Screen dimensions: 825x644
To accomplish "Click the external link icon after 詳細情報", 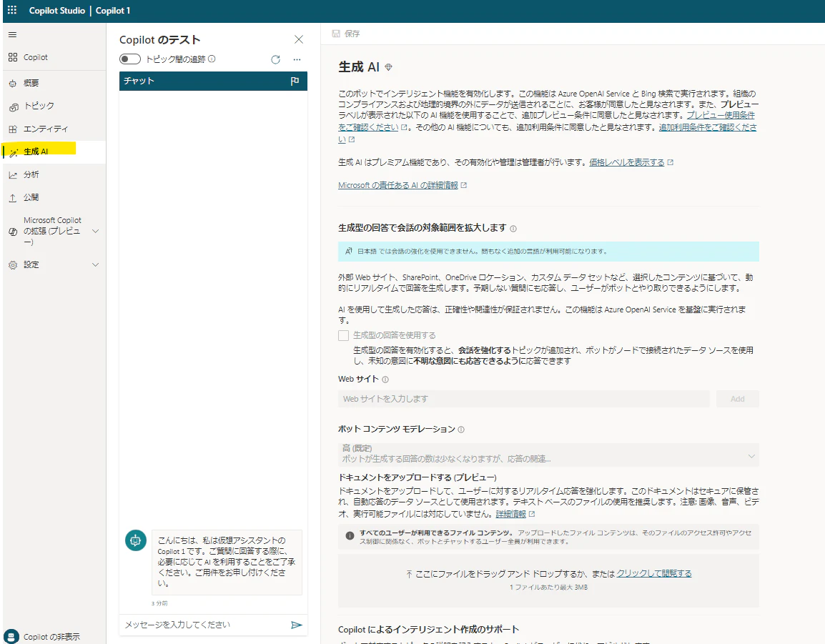I will [532, 514].
